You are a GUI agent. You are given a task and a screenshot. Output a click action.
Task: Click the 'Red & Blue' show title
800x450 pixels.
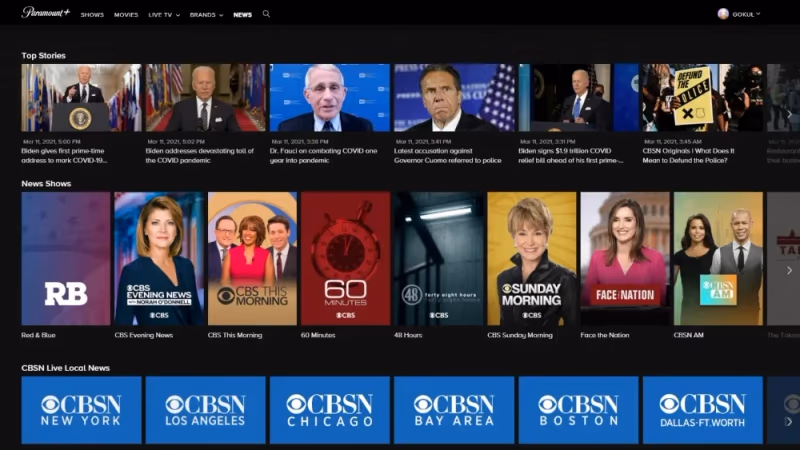38,335
